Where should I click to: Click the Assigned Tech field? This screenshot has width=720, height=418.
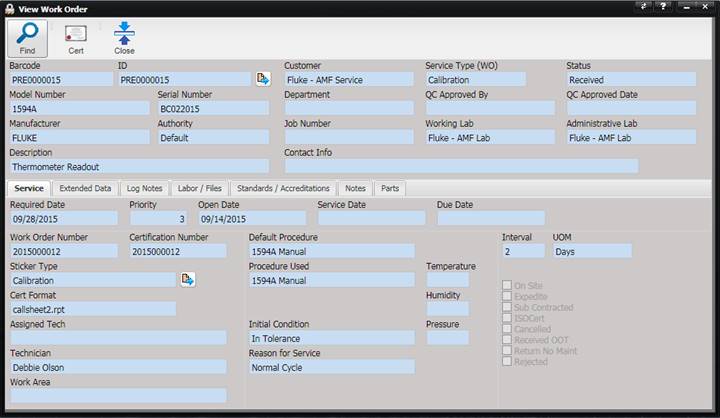tap(118, 338)
